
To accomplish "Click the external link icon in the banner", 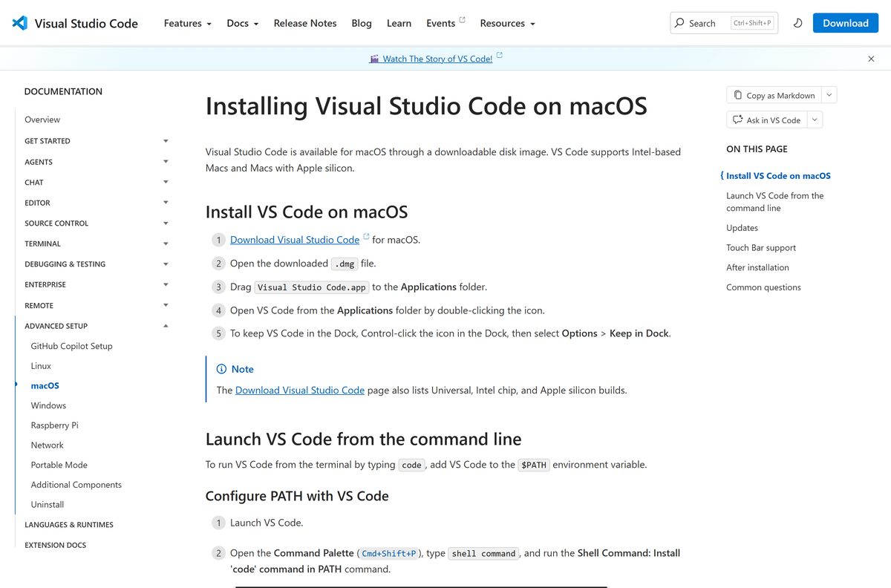I will pyautogui.click(x=500, y=55).
